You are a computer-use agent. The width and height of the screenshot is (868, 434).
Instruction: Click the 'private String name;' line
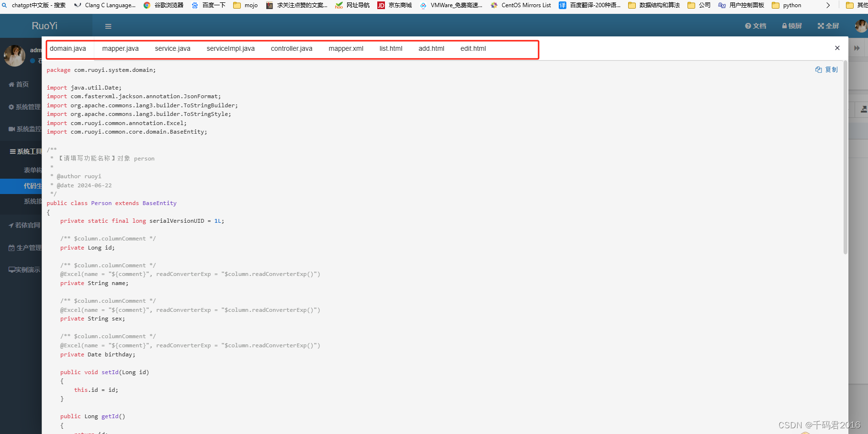[94, 283]
